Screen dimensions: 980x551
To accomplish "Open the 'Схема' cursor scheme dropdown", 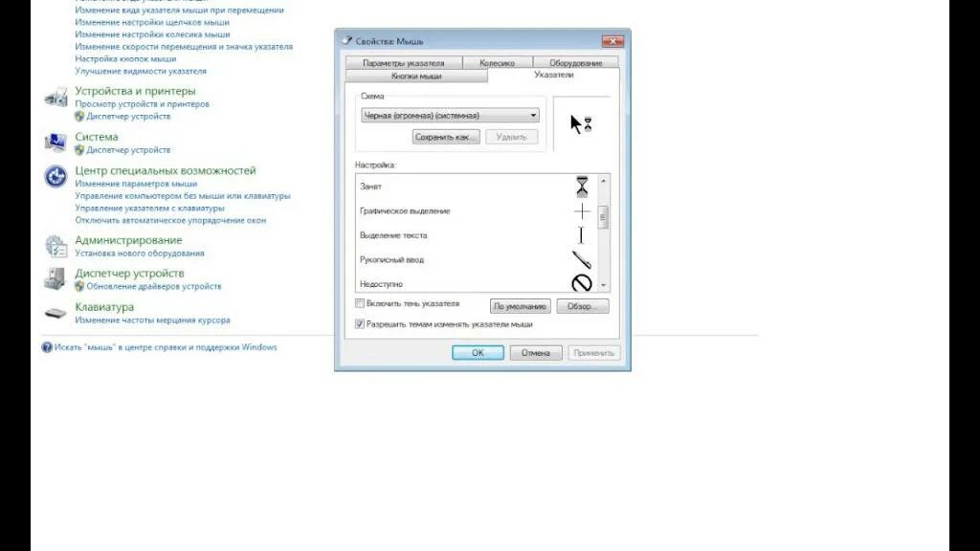I will [x=450, y=116].
